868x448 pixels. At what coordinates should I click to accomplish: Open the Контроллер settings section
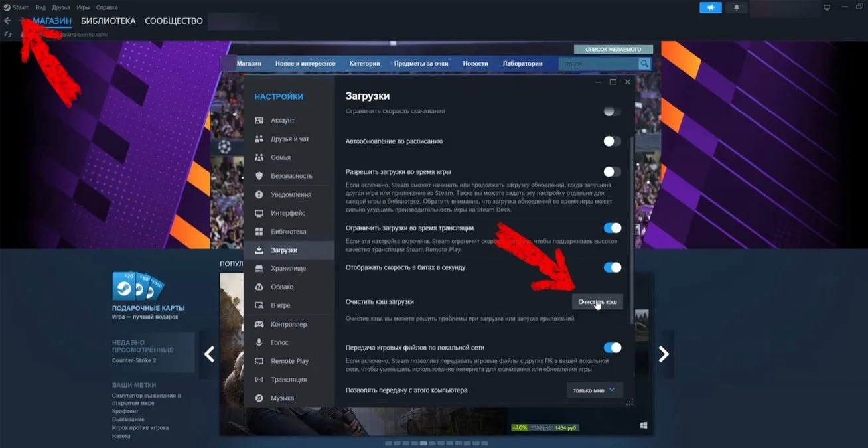pyautogui.click(x=289, y=324)
